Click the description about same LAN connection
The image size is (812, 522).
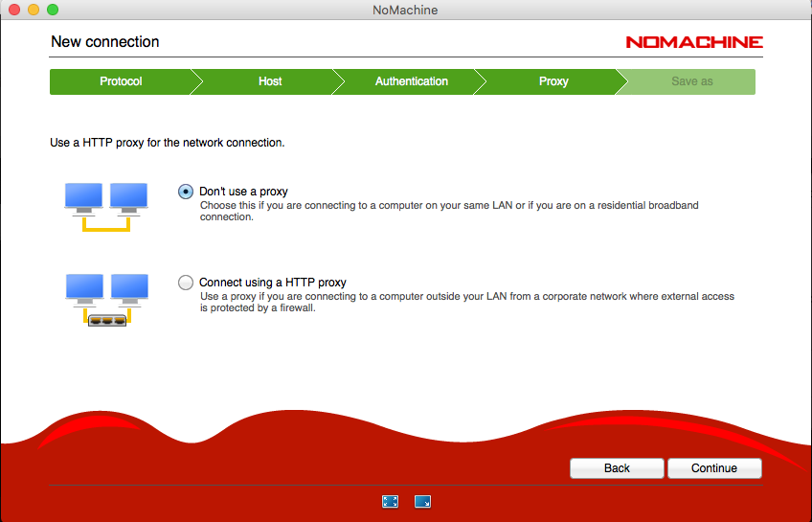point(449,211)
